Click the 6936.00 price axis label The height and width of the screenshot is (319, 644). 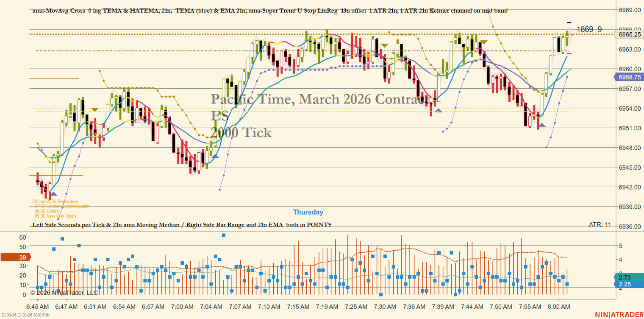[x=629, y=227]
